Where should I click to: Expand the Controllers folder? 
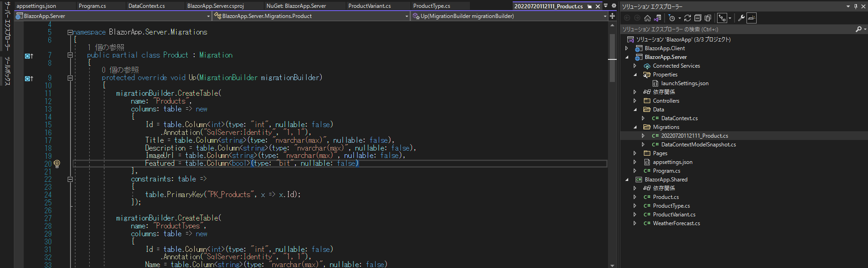tap(635, 101)
